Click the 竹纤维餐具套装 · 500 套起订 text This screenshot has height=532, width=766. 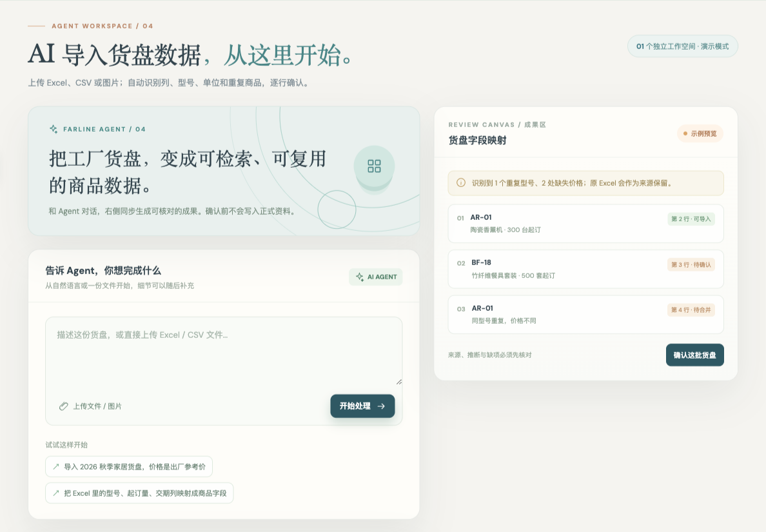point(513,275)
